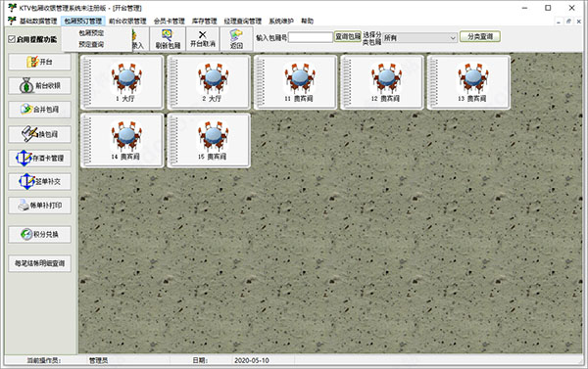Select the 合并包厢 sidebar button
This screenshot has height=369, width=588.
click(39, 110)
